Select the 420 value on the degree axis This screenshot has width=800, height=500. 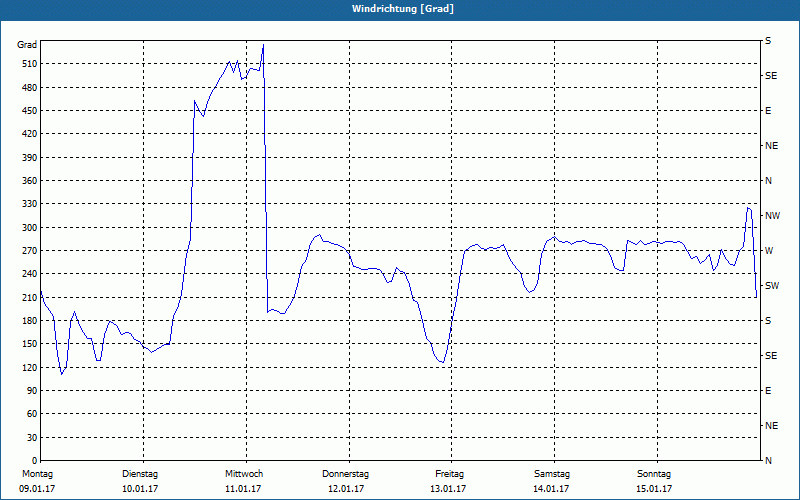click(x=30, y=134)
